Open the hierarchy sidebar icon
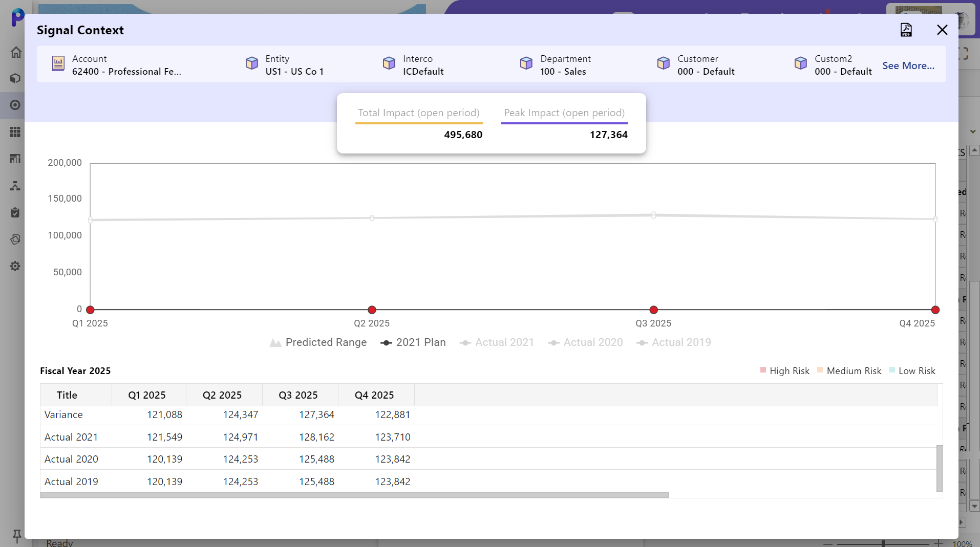980x547 pixels. (x=15, y=186)
